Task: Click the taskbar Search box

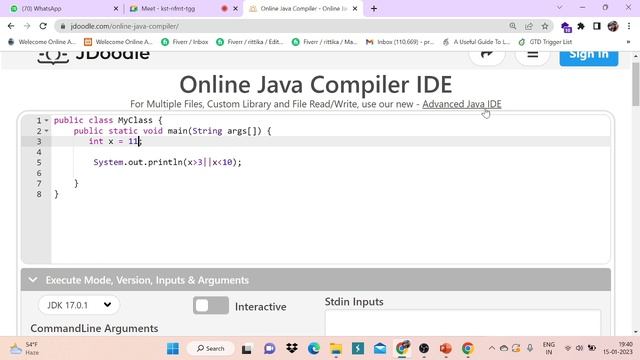Action: pyautogui.click(x=211, y=349)
